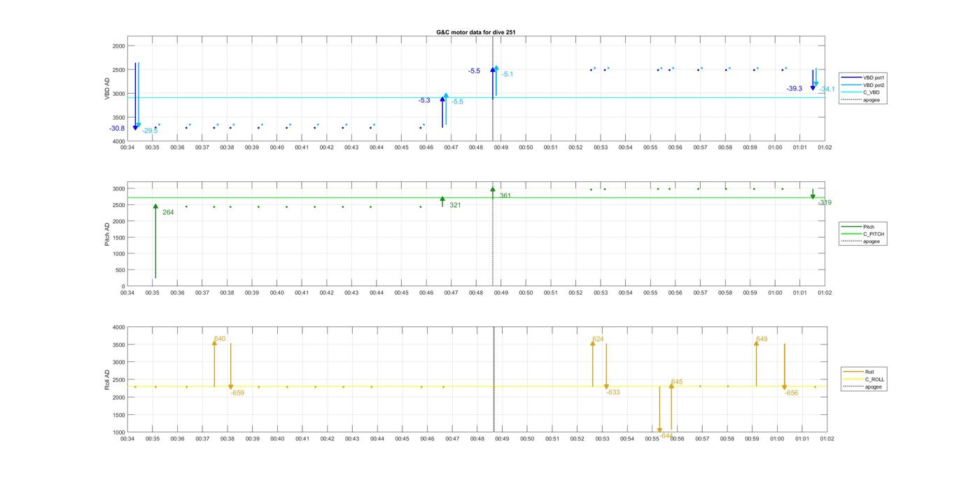Click the 'Pitch AD' y-axis label

107,234
